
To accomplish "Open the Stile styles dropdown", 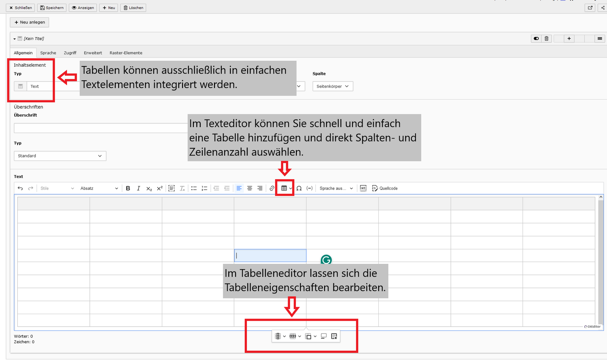I will (x=57, y=188).
